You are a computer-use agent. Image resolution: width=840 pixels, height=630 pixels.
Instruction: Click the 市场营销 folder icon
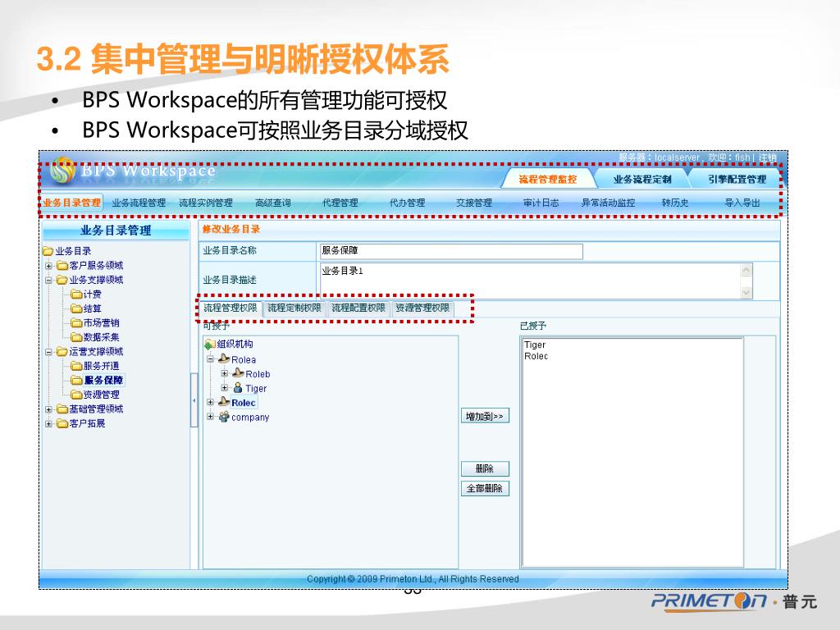(76, 322)
